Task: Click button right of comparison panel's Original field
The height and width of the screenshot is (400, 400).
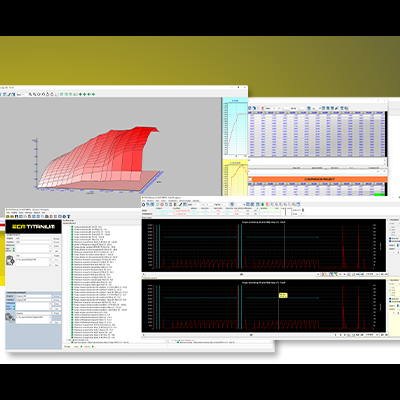Action: coord(56,296)
